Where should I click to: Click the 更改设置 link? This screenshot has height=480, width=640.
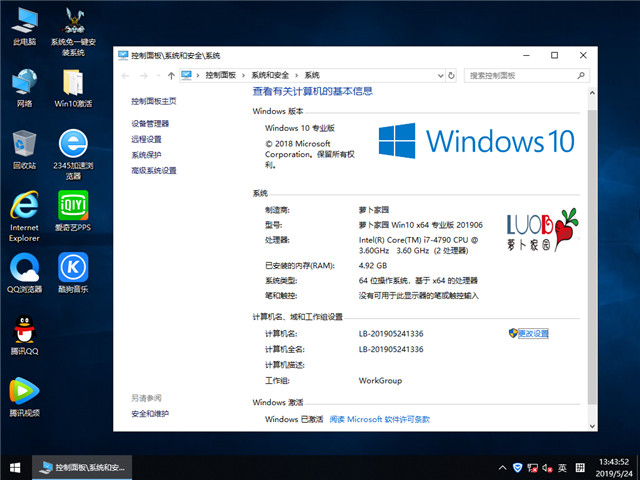pyautogui.click(x=533, y=333)
